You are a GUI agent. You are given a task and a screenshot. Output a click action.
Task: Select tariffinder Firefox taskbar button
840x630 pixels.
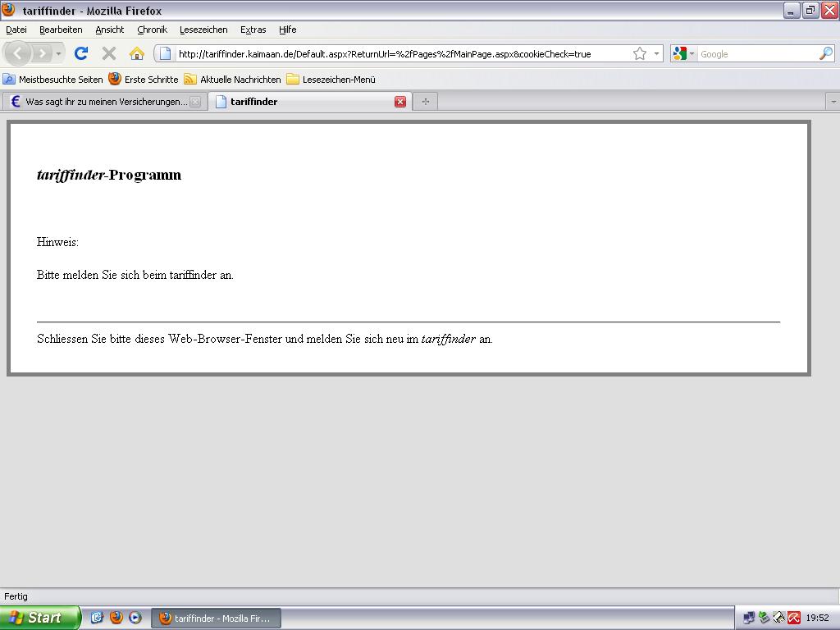pyautogui.click(x=216, y=619)
